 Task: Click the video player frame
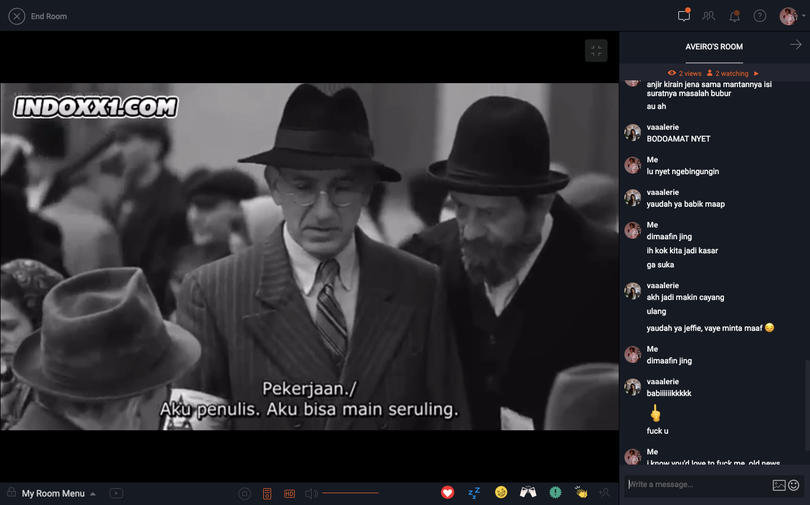point(309,256)
